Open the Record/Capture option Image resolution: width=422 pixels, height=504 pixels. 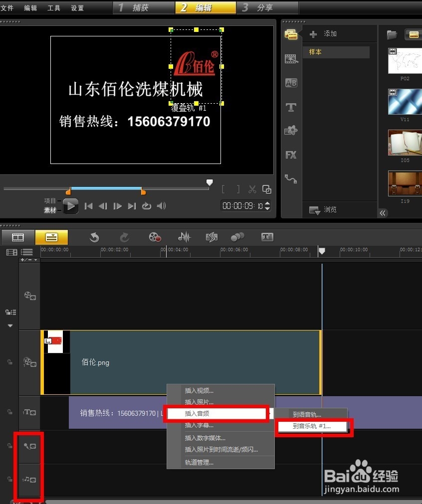pos(155,237)
